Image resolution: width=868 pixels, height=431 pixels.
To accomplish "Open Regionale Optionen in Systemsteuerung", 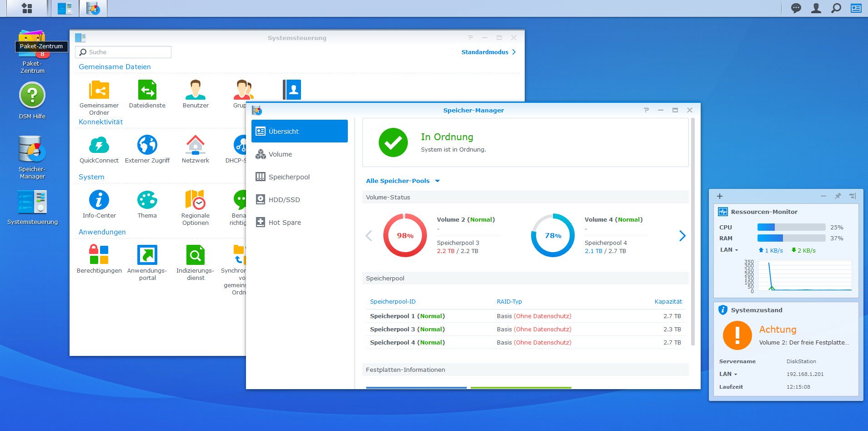I will (196, 208).
